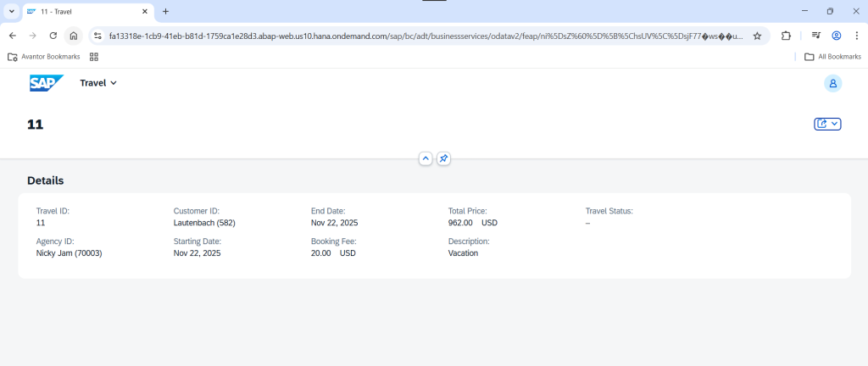This screenshot has width=868, height=366.
Task: Click the Starting Date value Nov 22, 2025
Action: click(x=197, y=252)
